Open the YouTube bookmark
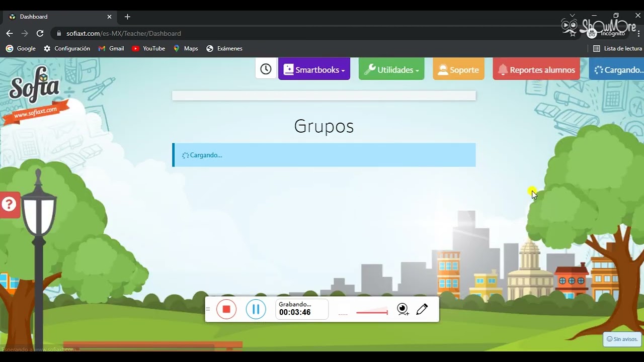Viewport: 644px width, 362px height. (x=148, y=49)
